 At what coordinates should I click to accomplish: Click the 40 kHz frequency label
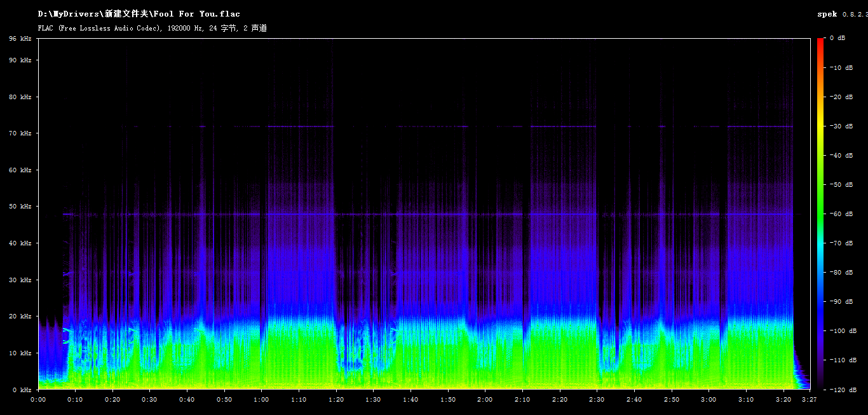coord(20,243)
